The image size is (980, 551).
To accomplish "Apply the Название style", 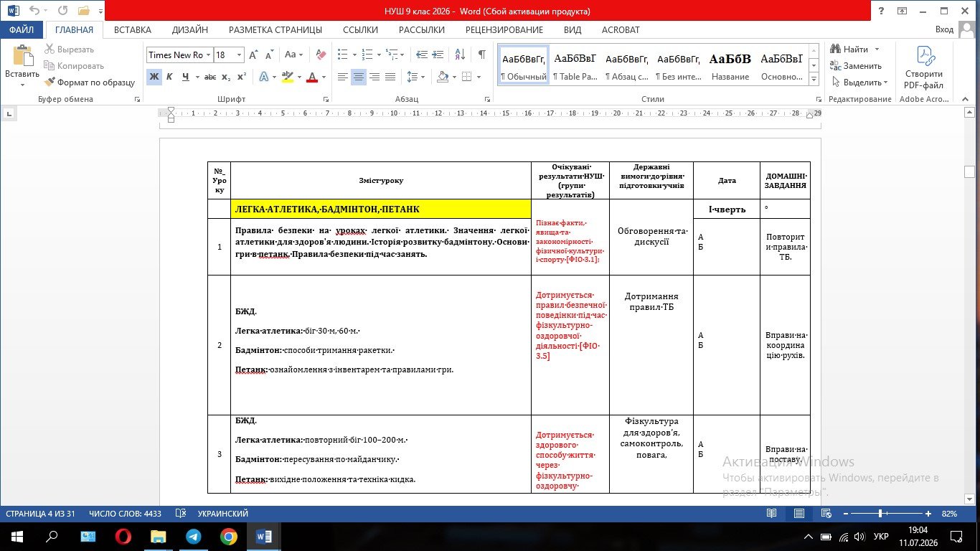I will tap(730, 66).
